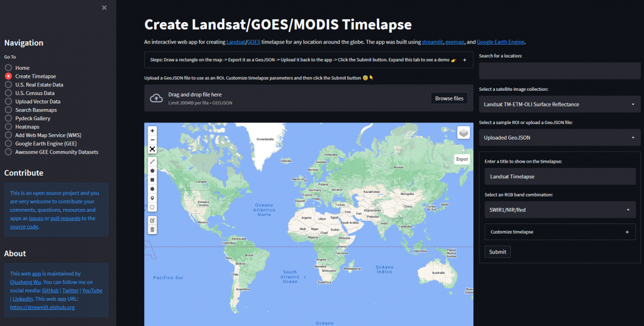Click the drag and drop file area

(309, 98)
